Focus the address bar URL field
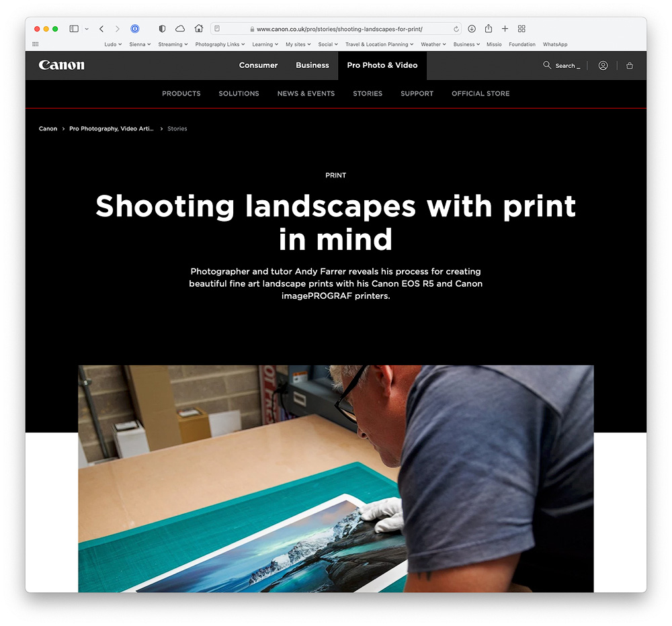 click(335, 29)
